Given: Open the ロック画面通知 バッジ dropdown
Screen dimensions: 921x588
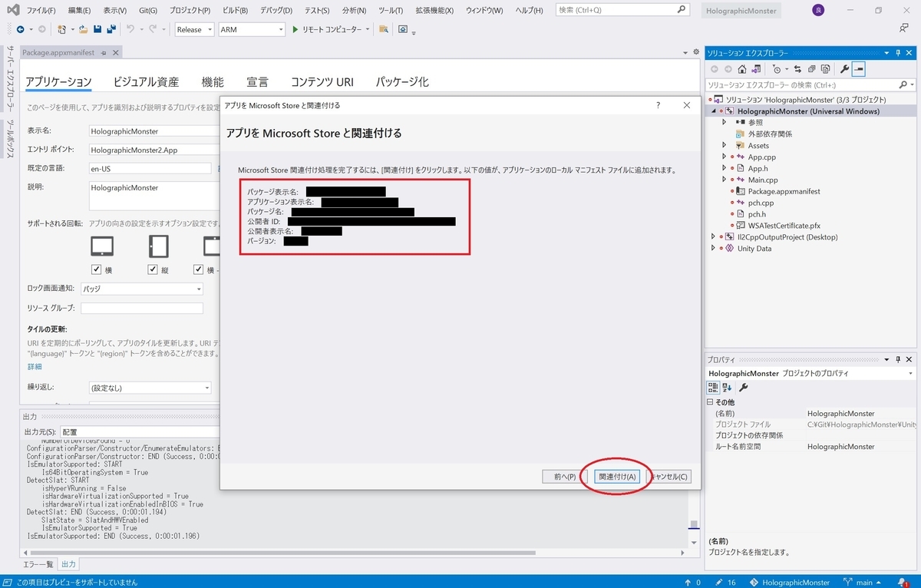Looking at the screenshot, I should [x=142, y=289].
